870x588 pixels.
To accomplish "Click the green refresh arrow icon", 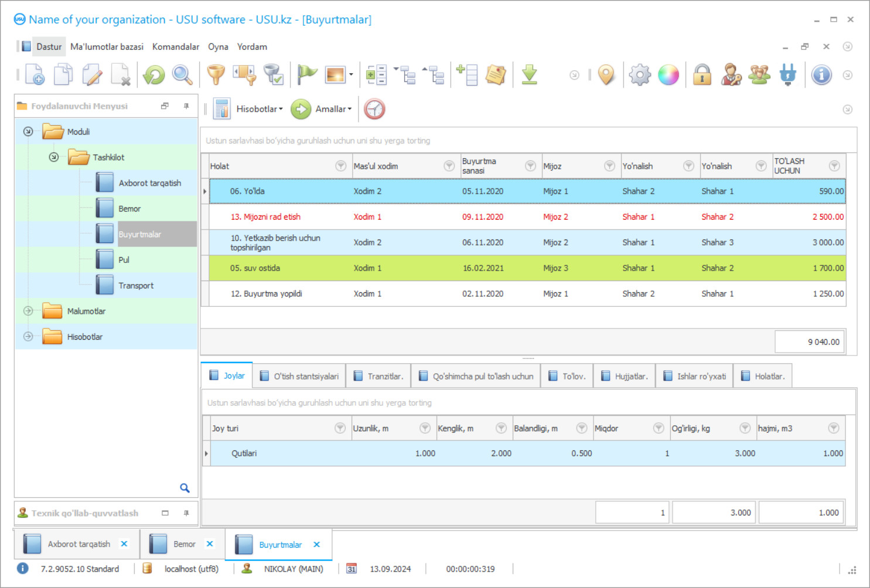I will (154, 75).
